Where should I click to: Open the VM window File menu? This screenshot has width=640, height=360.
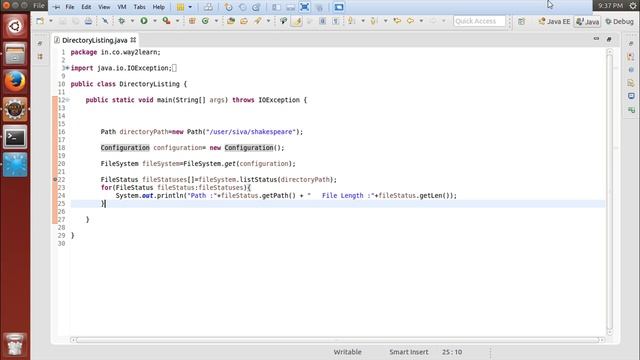click(70, 7)
